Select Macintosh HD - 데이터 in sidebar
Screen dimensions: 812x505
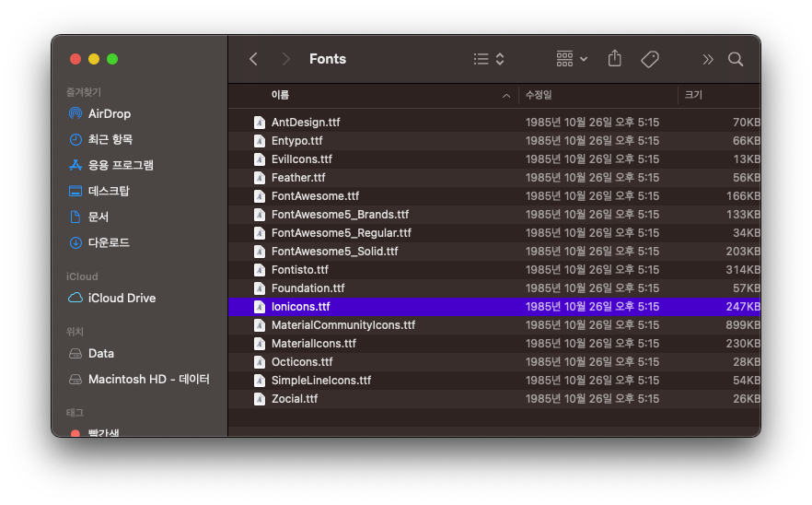pos(148,380)
